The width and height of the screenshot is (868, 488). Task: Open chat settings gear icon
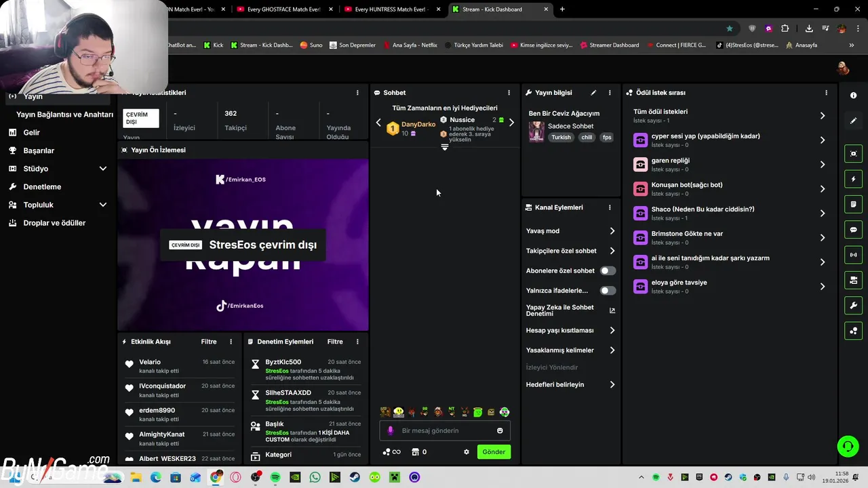[467, 452]
